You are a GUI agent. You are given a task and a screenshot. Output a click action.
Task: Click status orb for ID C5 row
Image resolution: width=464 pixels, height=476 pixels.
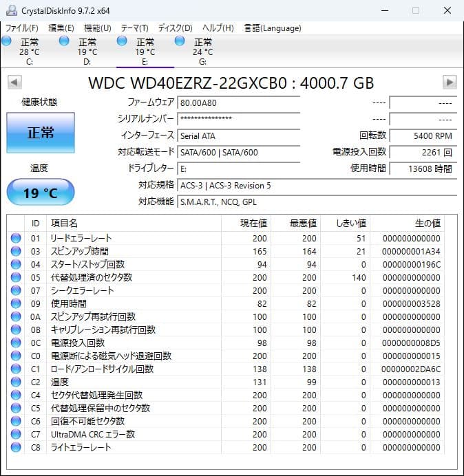coord(16,408)
